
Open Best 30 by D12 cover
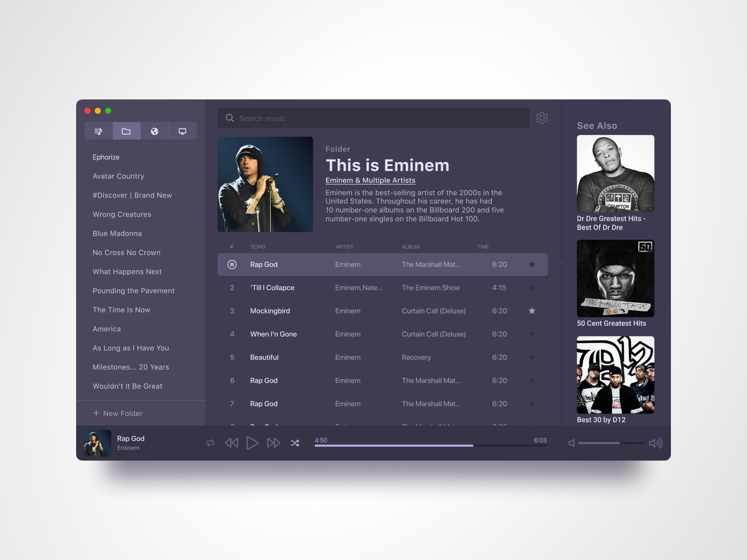pyautogui.click(x=615, y=375)
